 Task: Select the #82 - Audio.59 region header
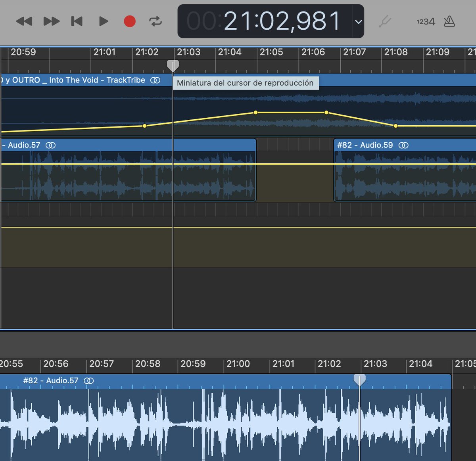point(365,145)
